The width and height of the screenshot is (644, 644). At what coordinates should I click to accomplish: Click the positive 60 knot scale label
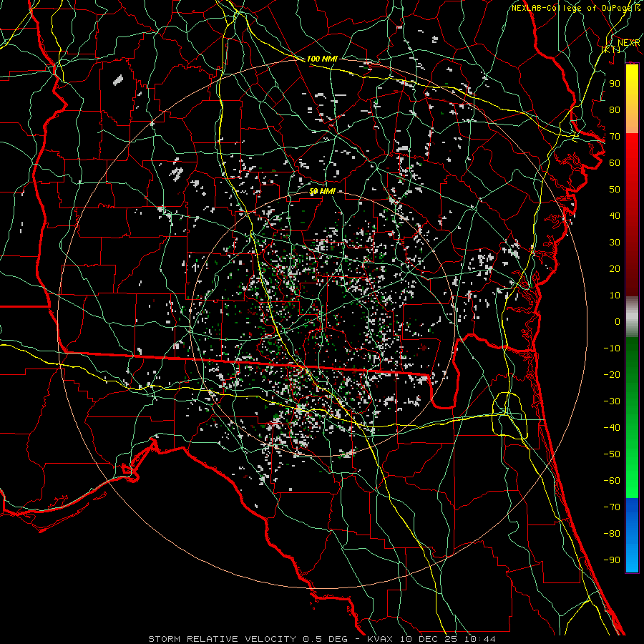(x=615, y=163)
